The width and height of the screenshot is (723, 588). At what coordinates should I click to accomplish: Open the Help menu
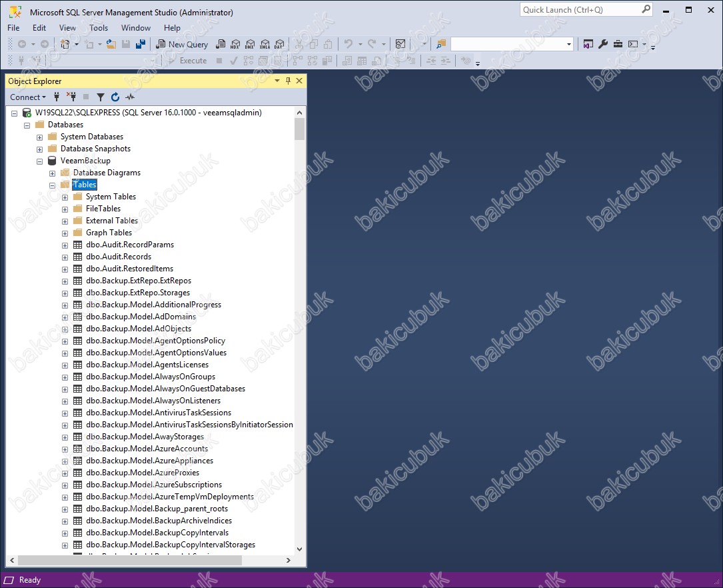click(172, 28)
